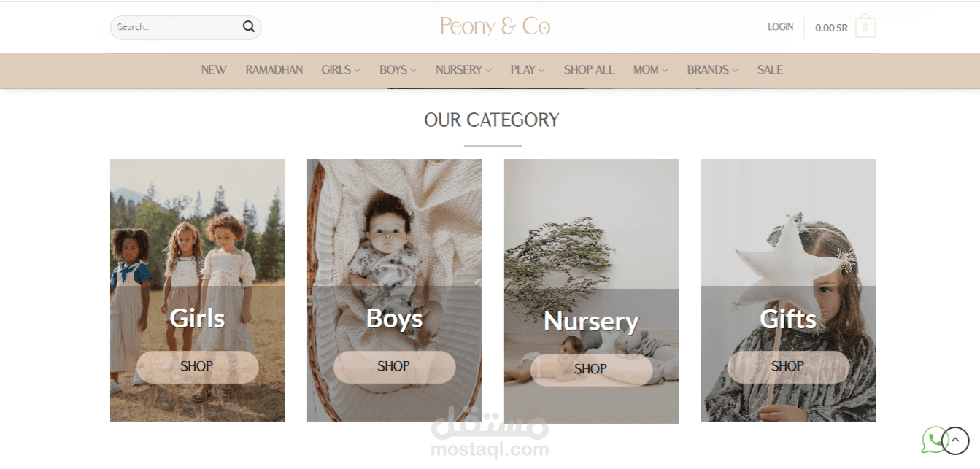980x469 pixels.
Task: Open the NEW menu item
Action: pyautogui.click(x=214, y=70)
